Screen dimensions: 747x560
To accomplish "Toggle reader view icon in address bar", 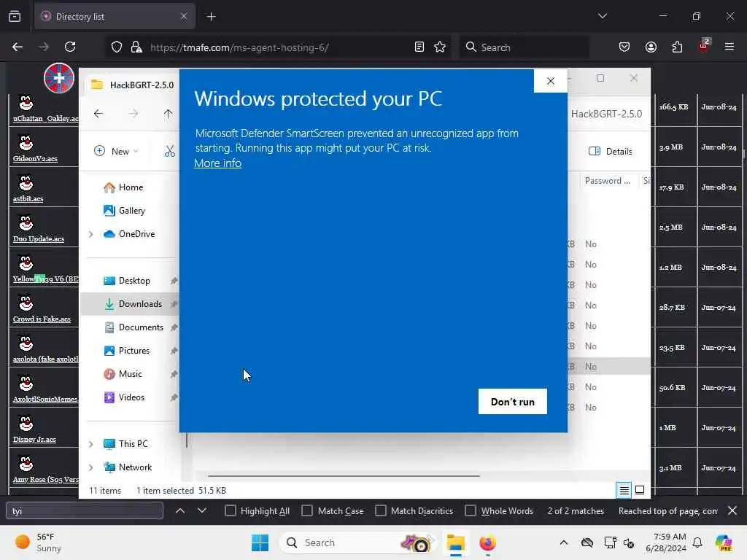I will tap(419, 47).
